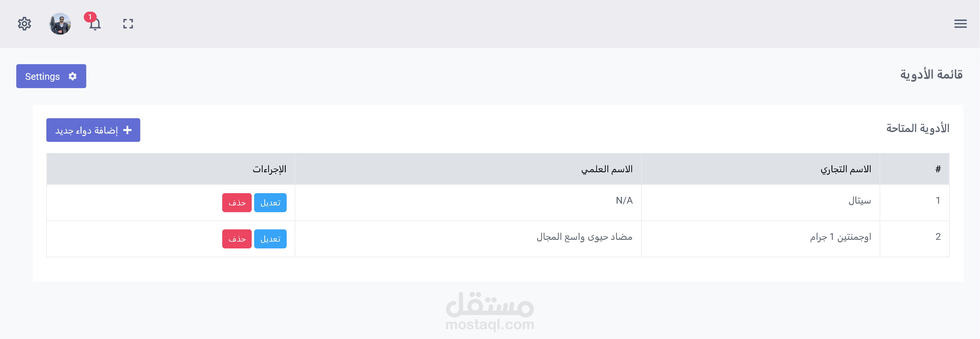Toggle fullscreen mode icon
This screenshot has height=339, width=980.
[128, 24]
